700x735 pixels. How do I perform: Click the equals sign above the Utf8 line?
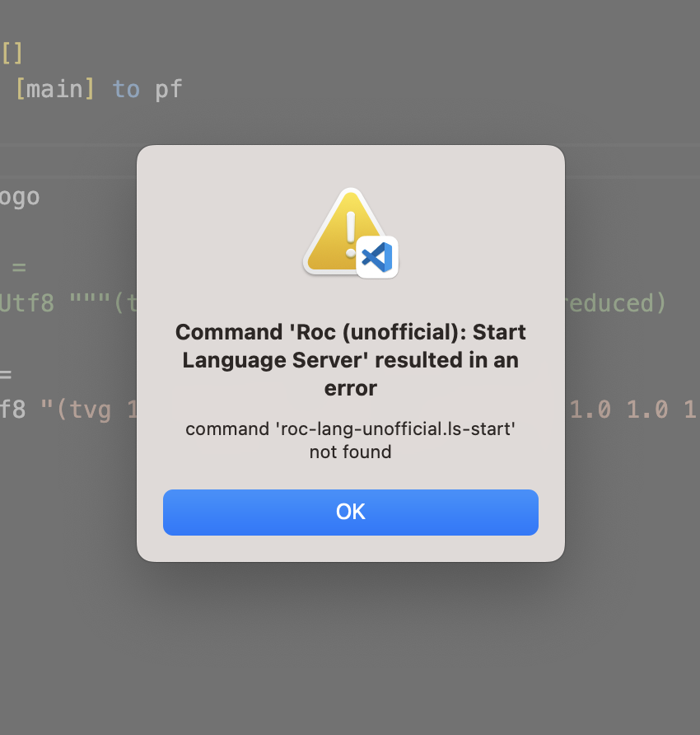[19, 268]
